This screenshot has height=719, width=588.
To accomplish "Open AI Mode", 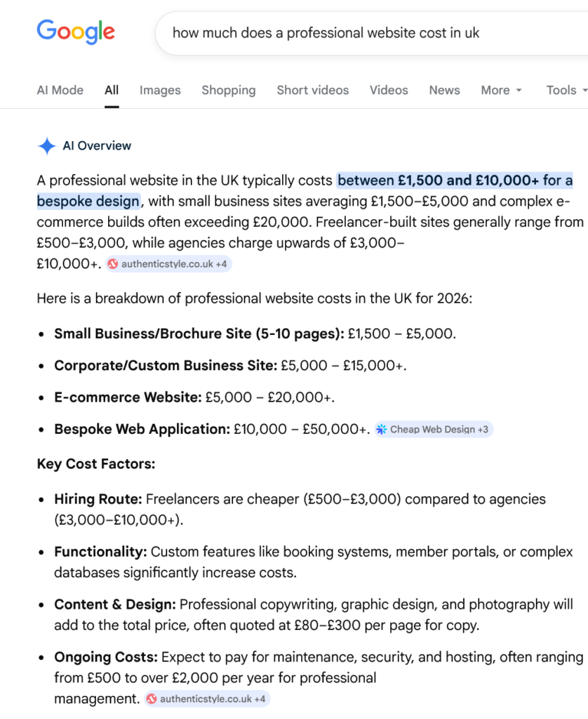I will pos(60,90).
